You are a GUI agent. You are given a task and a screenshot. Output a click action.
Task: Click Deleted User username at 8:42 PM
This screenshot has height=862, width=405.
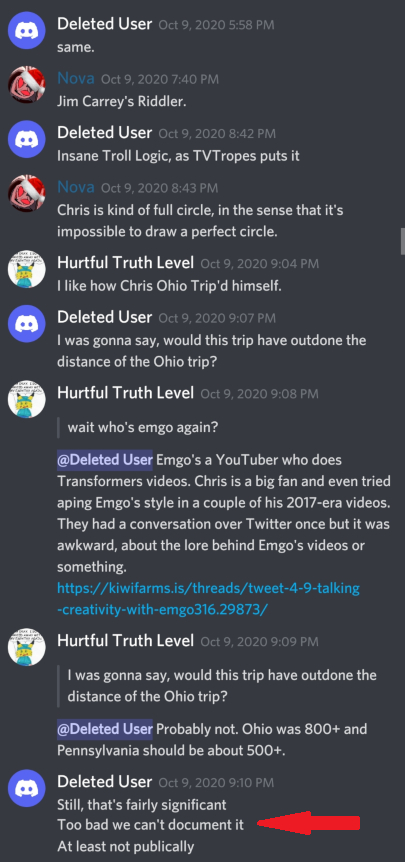tap(104, 132)
